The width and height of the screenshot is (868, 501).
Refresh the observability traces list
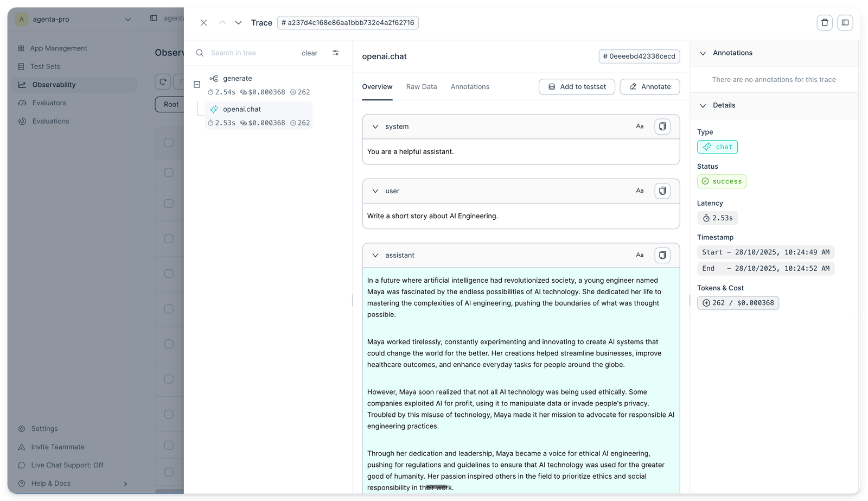163,81
